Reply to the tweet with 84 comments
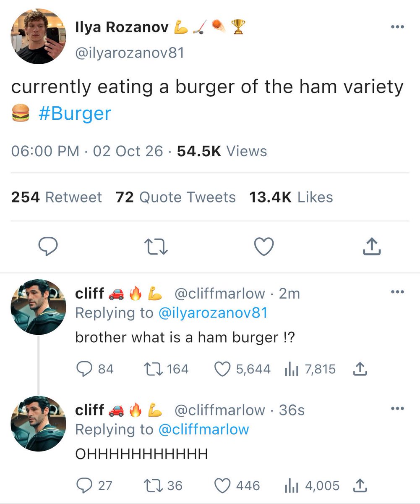This screenshot has width=420, height=504. pos(85,369)
